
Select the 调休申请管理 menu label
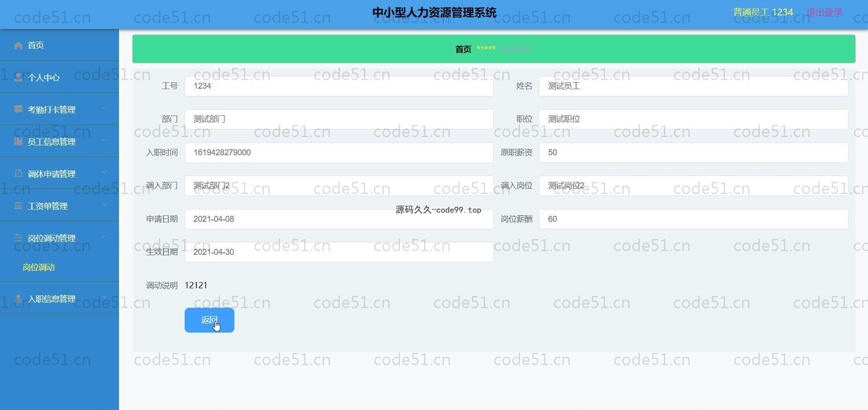pyautogui.click(x=52, y=174)
